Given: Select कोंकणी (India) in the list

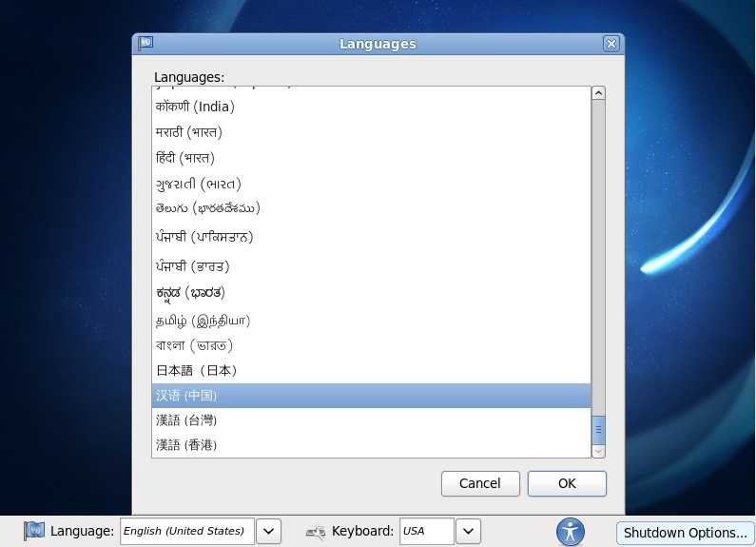Looking at the screenshot, I should (x=371, y=107).
